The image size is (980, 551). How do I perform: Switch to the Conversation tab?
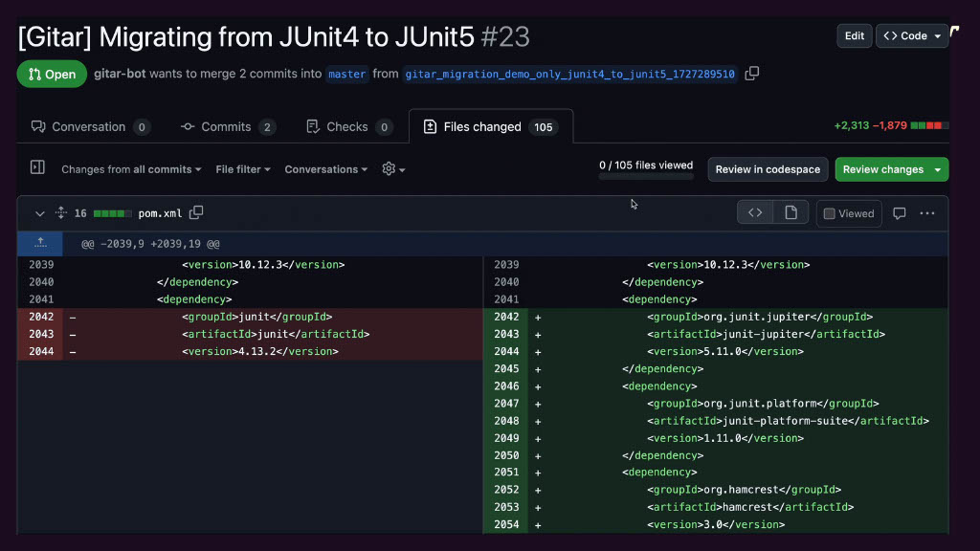91,127
